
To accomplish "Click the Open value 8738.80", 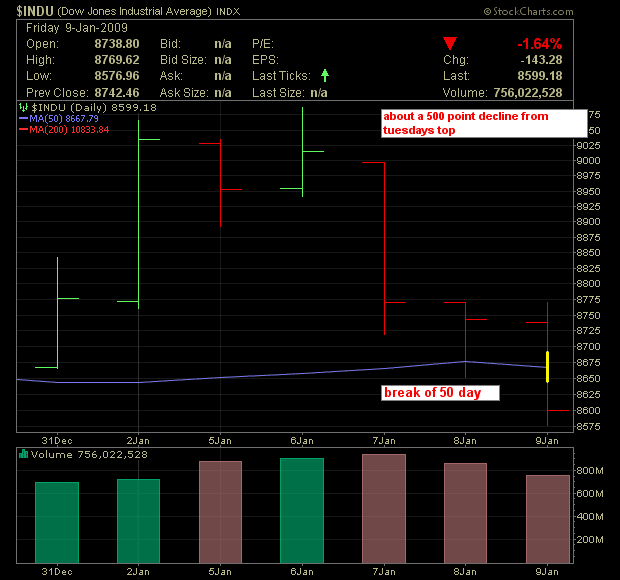I will click(117, 43).
